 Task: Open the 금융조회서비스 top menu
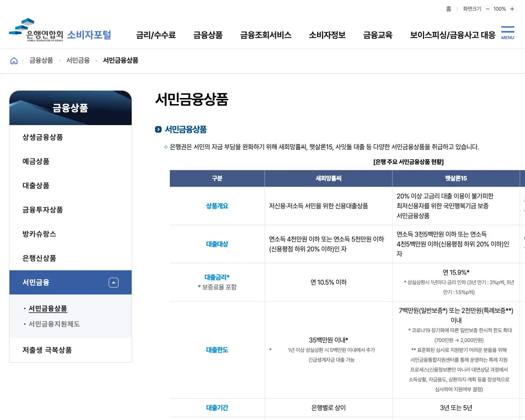266,35
